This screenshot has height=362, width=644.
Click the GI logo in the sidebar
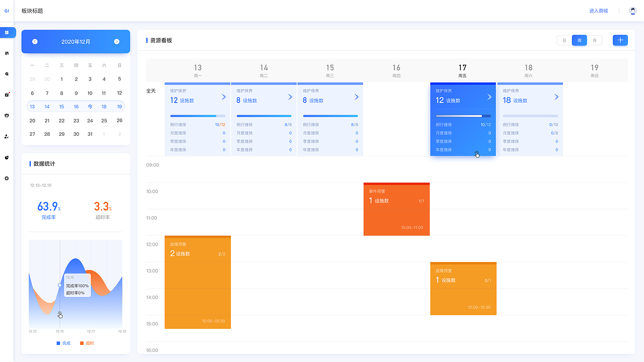pyautogui.click(x=7, y=11)
